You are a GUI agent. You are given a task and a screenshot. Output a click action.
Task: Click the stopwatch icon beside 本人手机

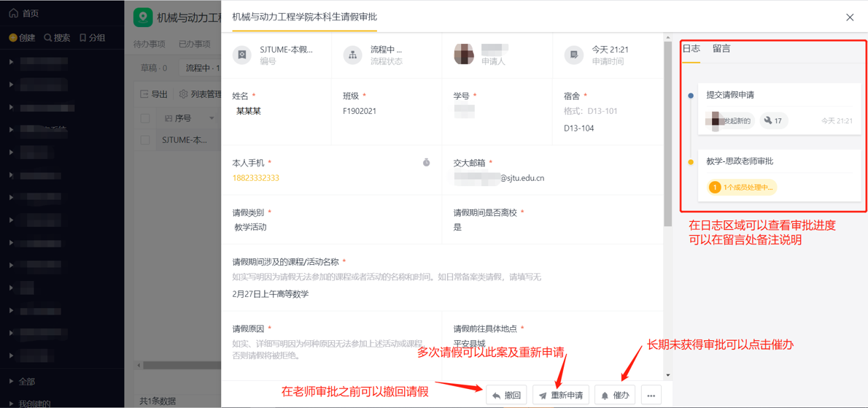coord(426,162)
